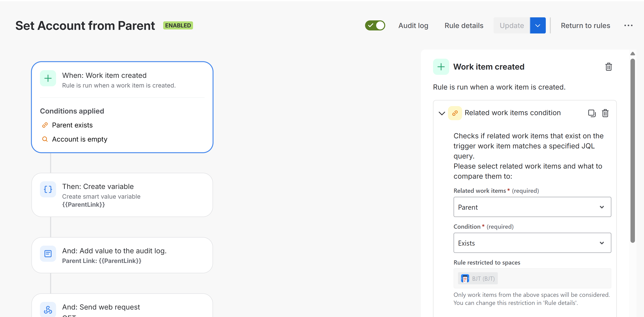644x317 pixels.
Task: Click Return to rules link
Action: 585,25
